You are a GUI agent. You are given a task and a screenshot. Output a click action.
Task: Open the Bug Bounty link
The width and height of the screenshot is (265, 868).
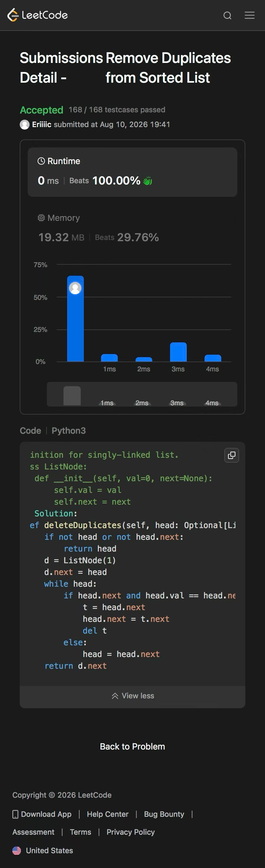pyautogui.click(x=164, y=814)
